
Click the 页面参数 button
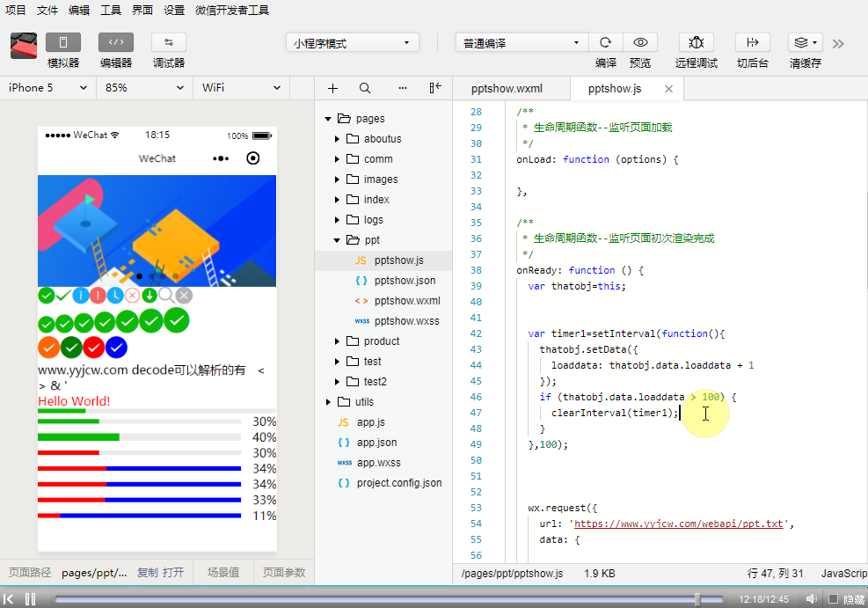pyautogui.click(x=284, y=573)
